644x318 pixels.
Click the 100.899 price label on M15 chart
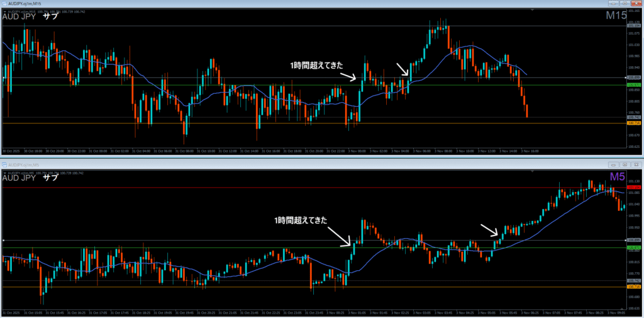pos(633,77)
